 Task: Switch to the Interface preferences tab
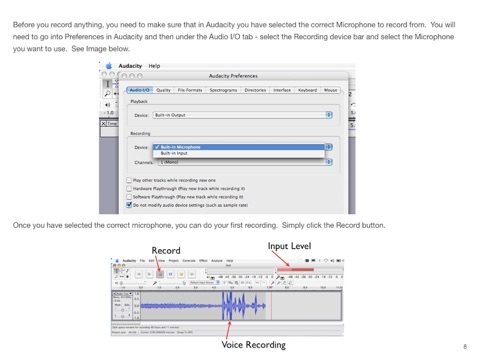(282, 90)
